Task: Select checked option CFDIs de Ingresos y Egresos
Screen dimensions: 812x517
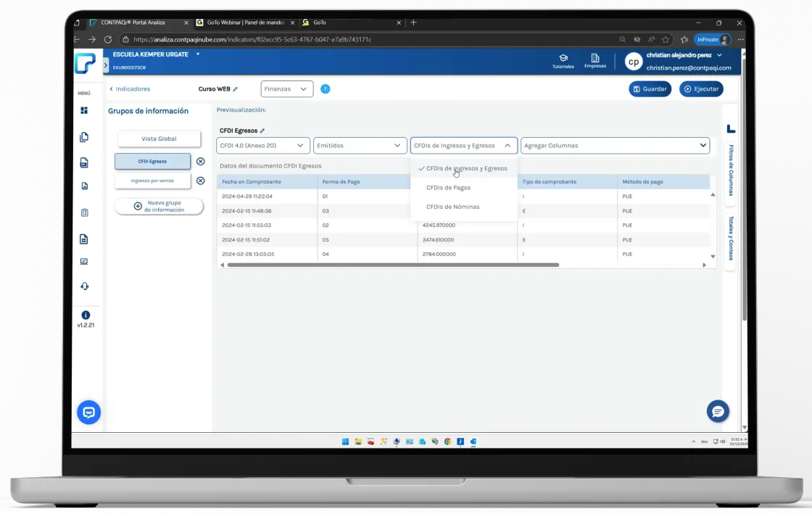Action: [463, 168]
